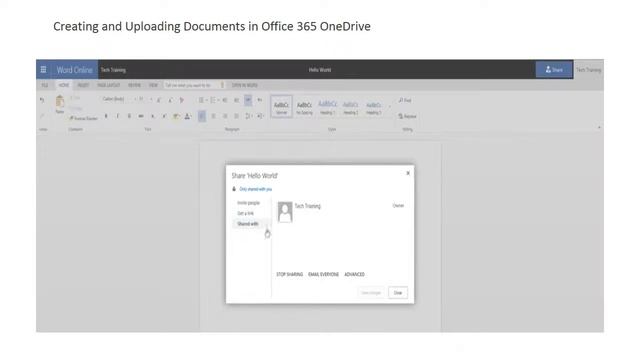This screenshot has width=640, height=360.
Task: Click the Subscript icon
Action: (x=153, y=116)
